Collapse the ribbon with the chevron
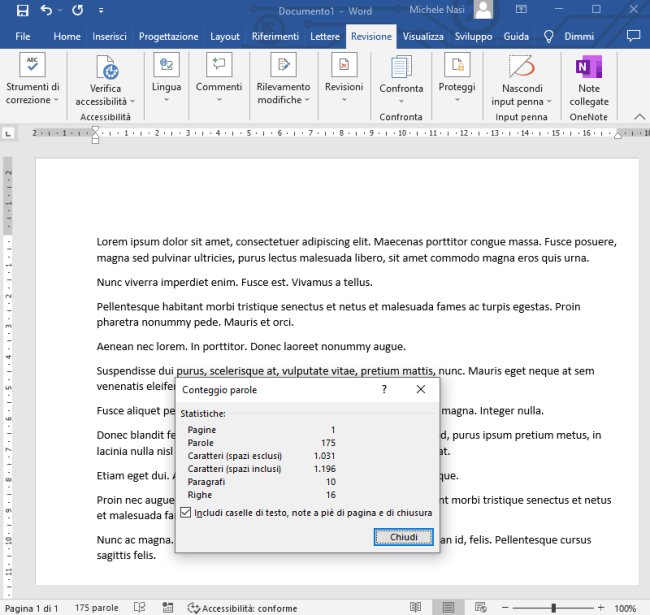Screen dimensions: 650x615 640,117
